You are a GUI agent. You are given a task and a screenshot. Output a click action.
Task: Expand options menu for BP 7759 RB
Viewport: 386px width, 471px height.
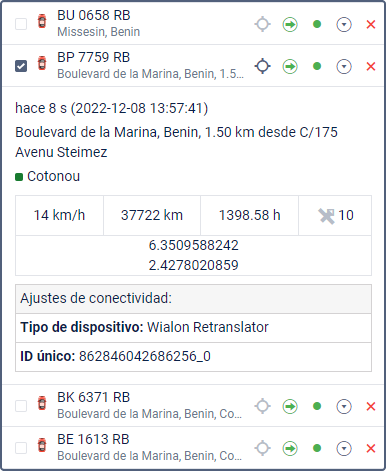click(x=344, y=66)
